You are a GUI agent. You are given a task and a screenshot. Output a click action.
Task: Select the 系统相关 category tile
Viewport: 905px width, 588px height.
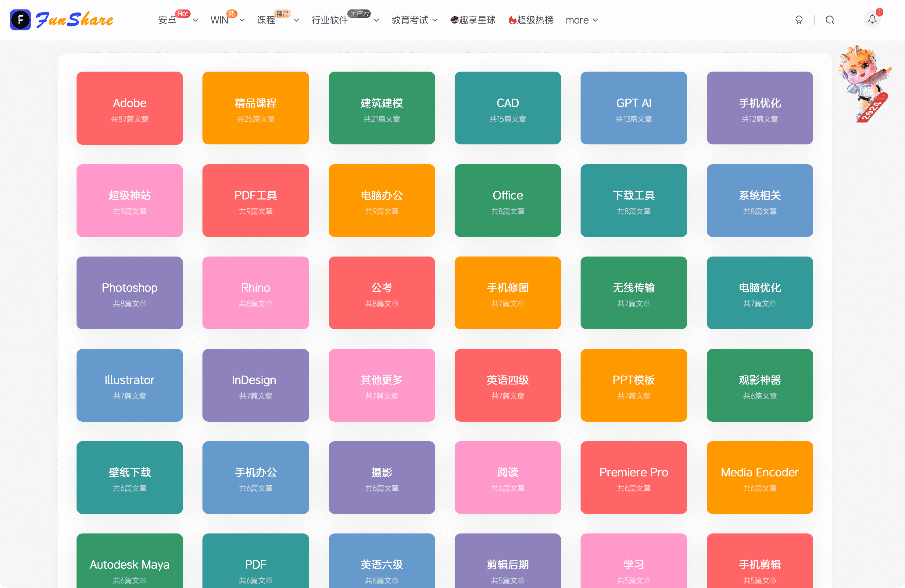tap(760, 200)
